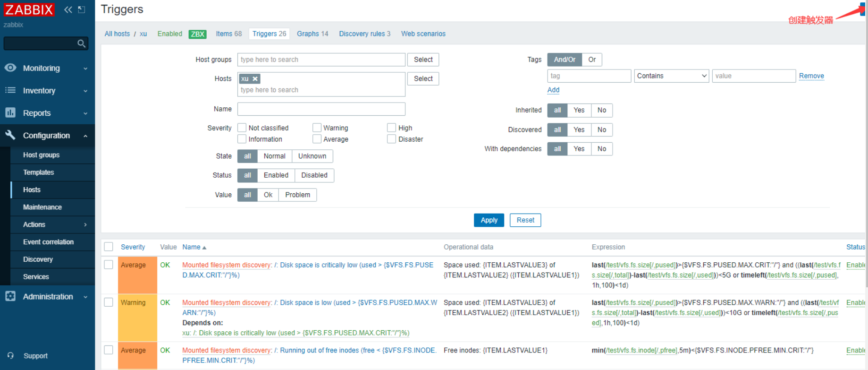Click the Remove tag link
868x370 pixels.
pyautogui.click(x=811, y=76)
